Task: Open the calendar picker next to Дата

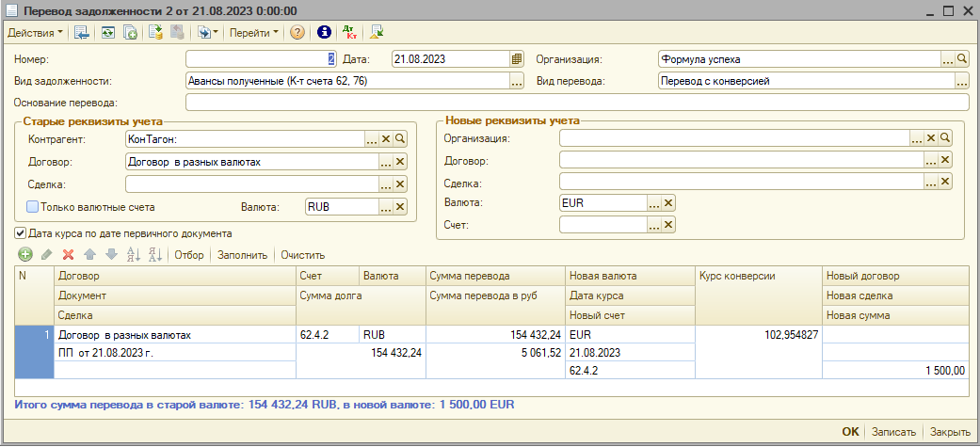Action: click(x=516, y=58)
